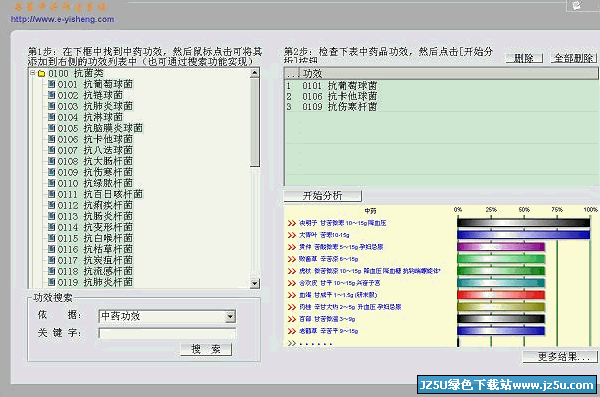600x397 pixels.
Task: Click the >> arrow icon beside 百部
Action: [292, 319]
